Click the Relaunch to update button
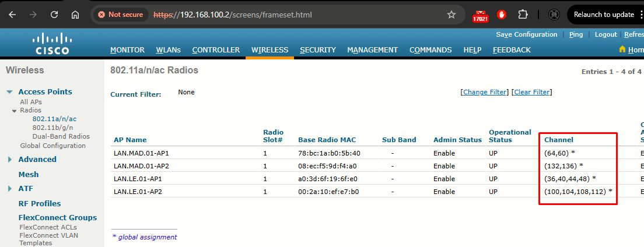The image size is (644, 247). click(x=604, y=15)
